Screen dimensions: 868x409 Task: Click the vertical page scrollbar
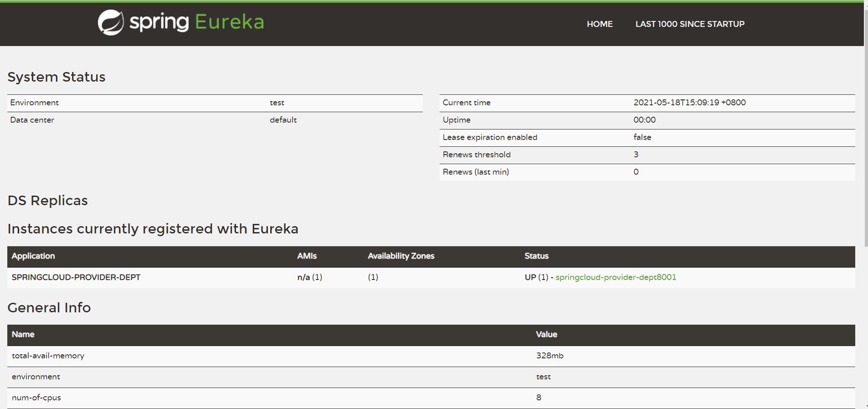click(x=866, y=128)
